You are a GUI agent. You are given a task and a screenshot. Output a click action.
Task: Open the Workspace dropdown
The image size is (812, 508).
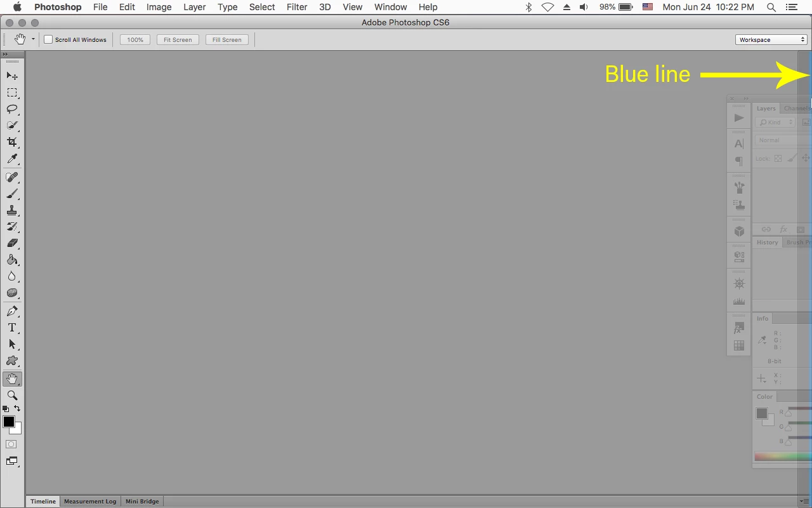coord(771,39)
